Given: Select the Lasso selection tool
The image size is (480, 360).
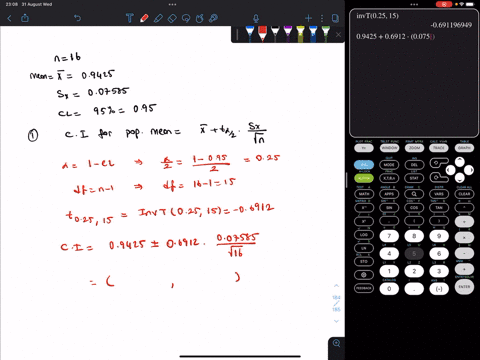Looking at the screenshot, I should tap(186, 18).
